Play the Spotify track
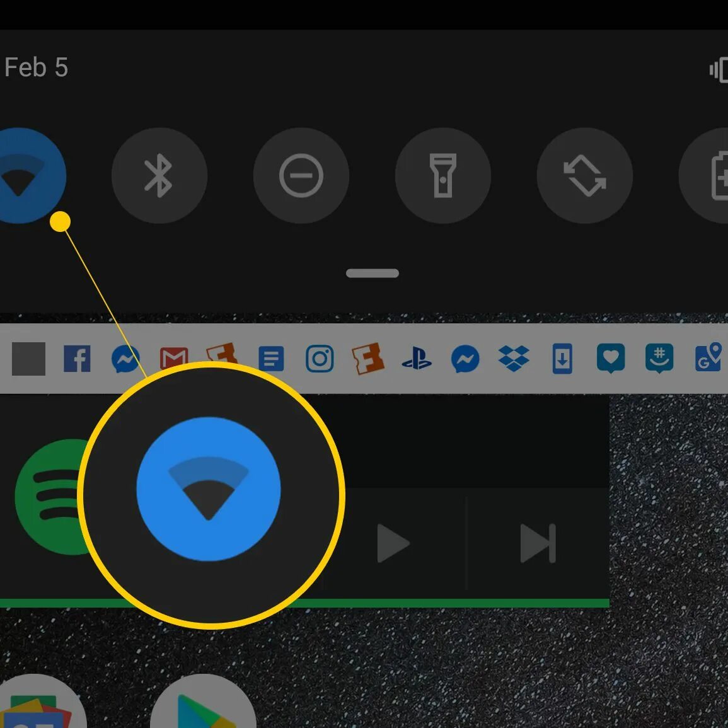This screenshot has width=728, height=728. (x=393, y=543)
